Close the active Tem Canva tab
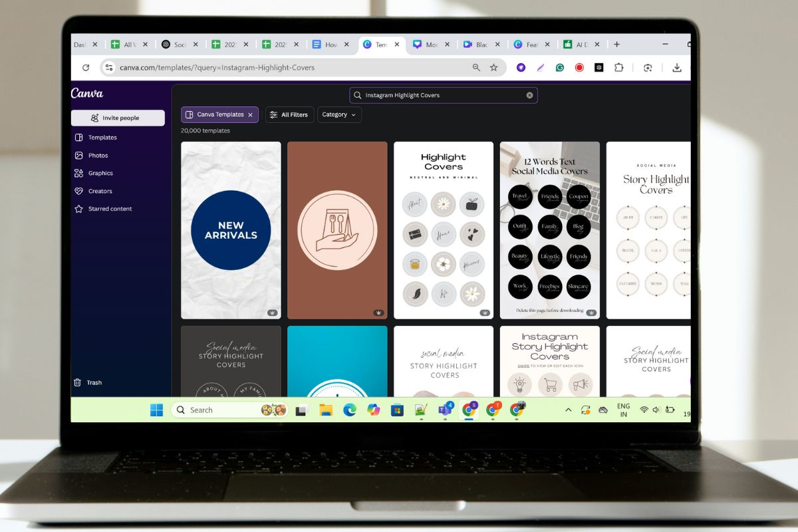 (x=397, y=45)
